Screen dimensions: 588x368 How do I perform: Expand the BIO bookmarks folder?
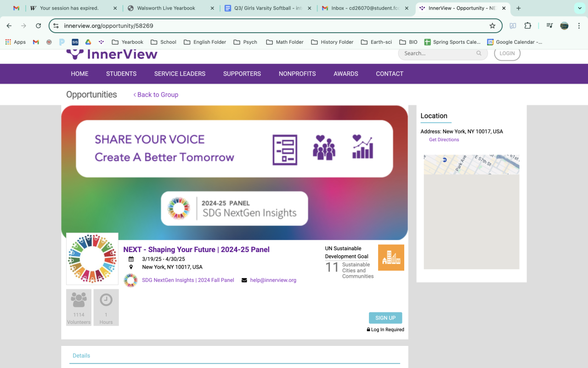pos(408,42)
